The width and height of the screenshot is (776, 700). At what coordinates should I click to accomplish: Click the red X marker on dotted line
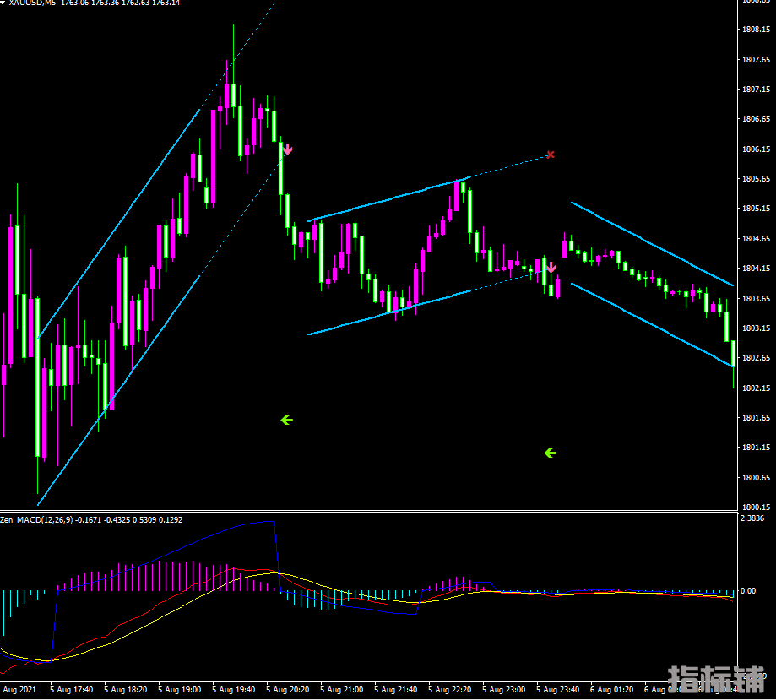[x=551, y=155]
